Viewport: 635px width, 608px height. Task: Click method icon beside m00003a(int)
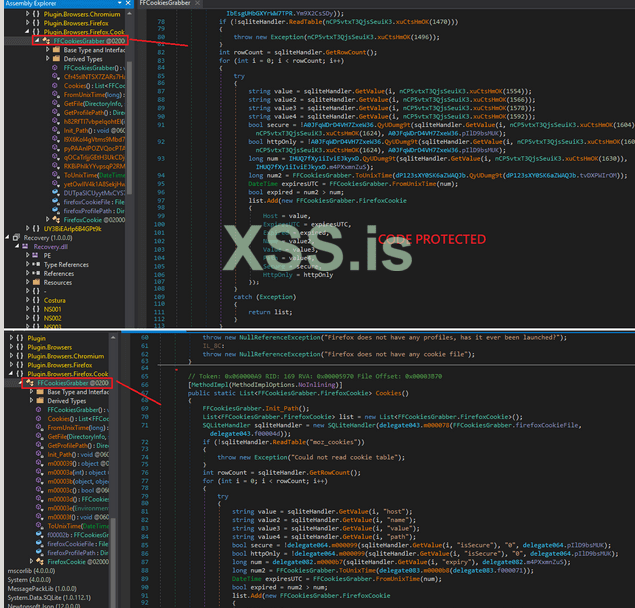click(x=39, y=472)
